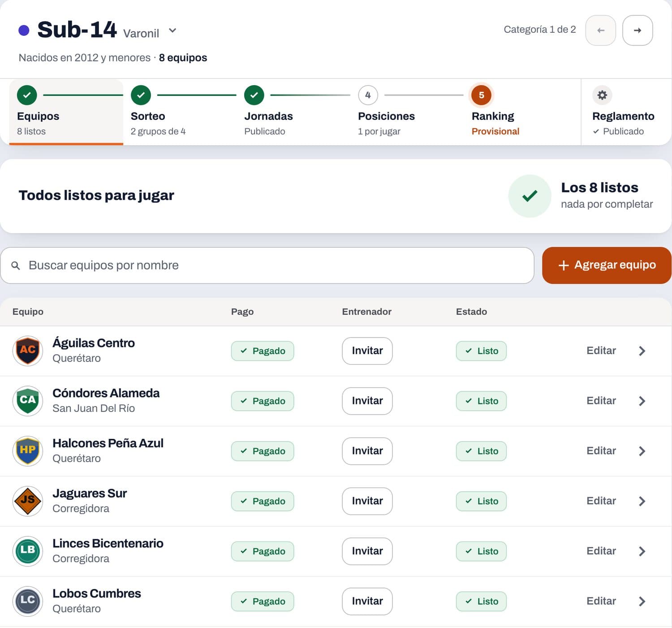
Task: Click the green check icon above Jornadas
Action: (x=254, y=95)
